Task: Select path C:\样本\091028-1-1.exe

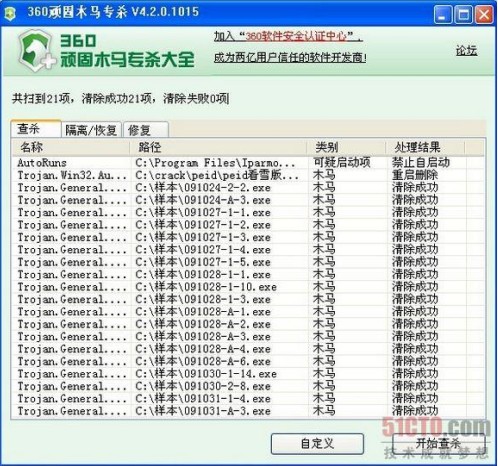Action: tap(203, 275)
